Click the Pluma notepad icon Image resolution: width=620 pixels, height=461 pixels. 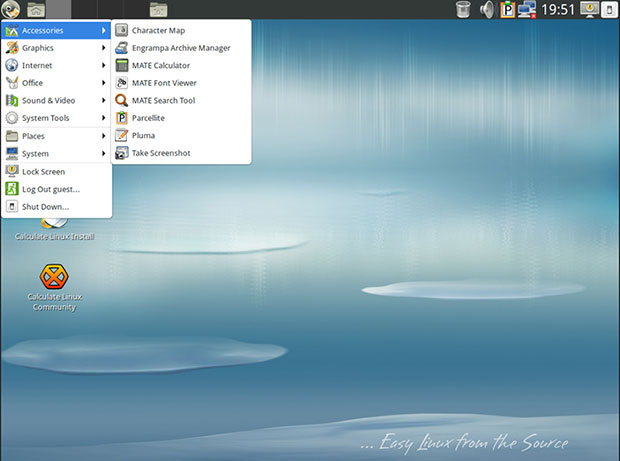click(x=121, y=135)
